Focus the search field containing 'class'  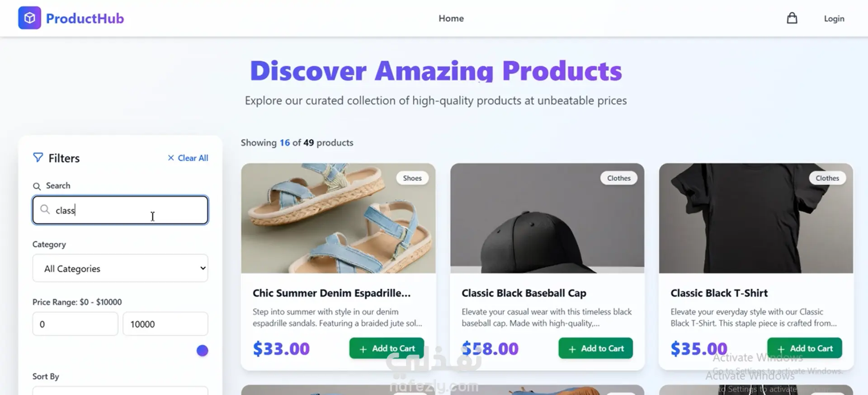[120, 210]
